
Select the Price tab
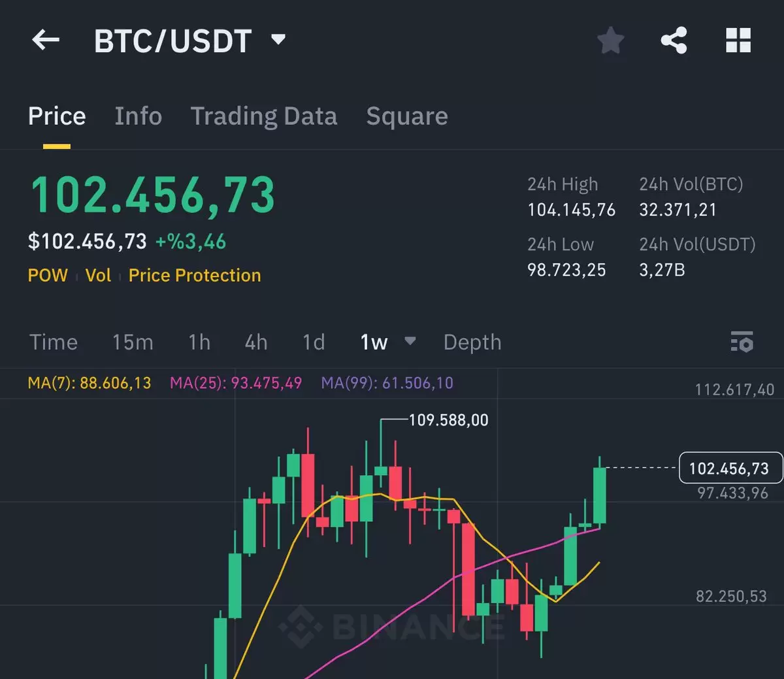[57, 116]
